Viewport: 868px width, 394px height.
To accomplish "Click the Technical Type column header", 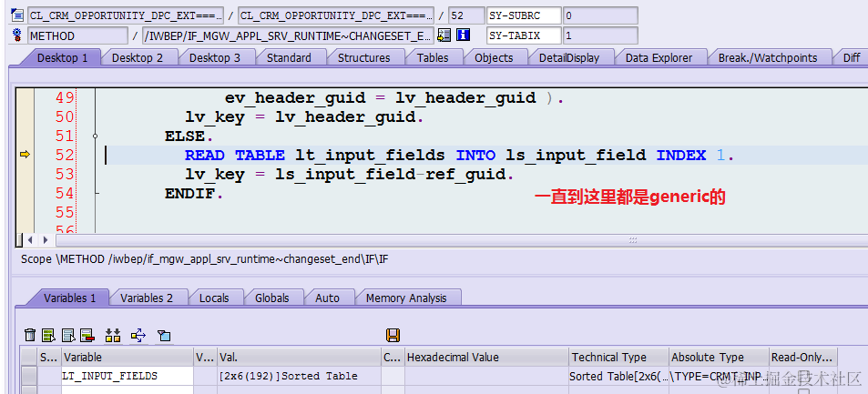I will [x=618, y=358].
